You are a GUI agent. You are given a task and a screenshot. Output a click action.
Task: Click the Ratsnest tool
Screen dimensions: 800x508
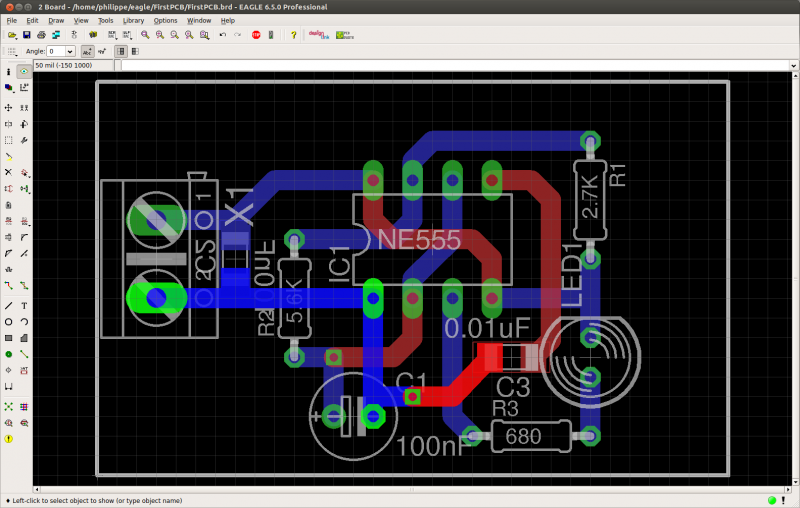[x=8, y=407]
